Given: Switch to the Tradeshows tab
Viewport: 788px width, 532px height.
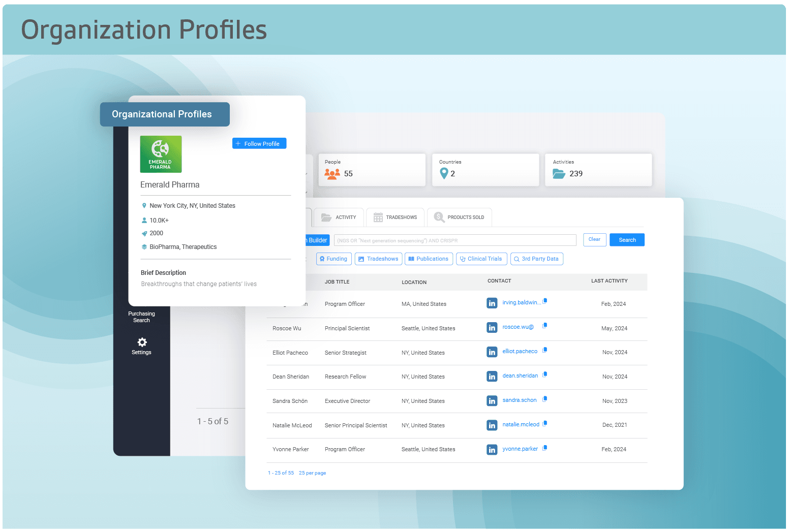Looking at the screenshot, I should 395,217.
